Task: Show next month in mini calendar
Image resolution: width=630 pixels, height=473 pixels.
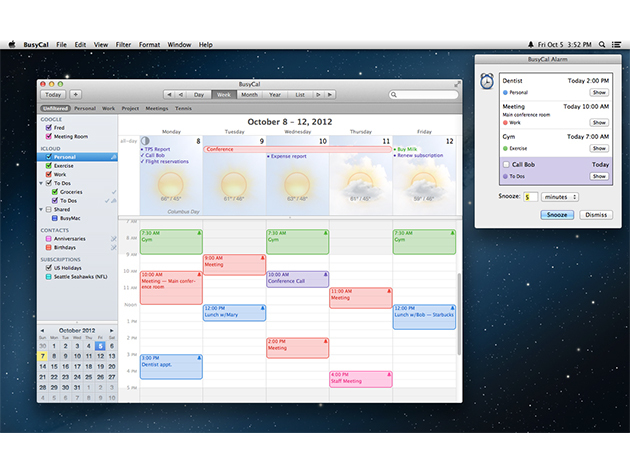Action: [112, 330]
